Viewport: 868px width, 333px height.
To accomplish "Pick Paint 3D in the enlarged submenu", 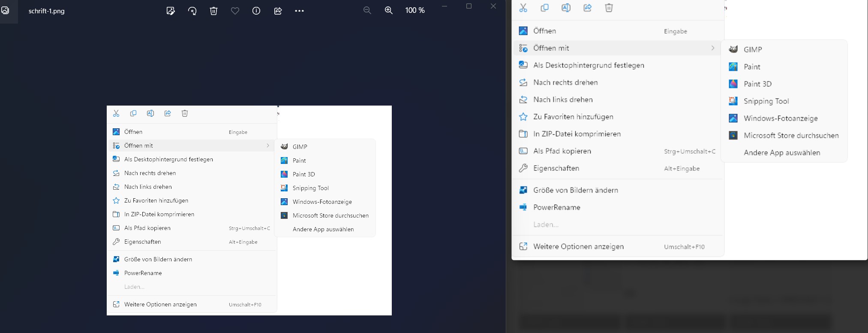I will click(784, 84).
